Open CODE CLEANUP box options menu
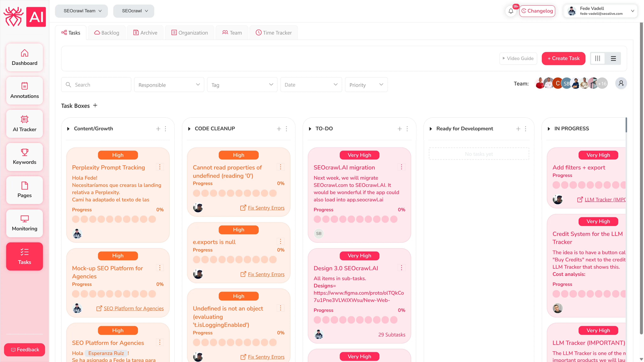 click(x=286, y=129)
